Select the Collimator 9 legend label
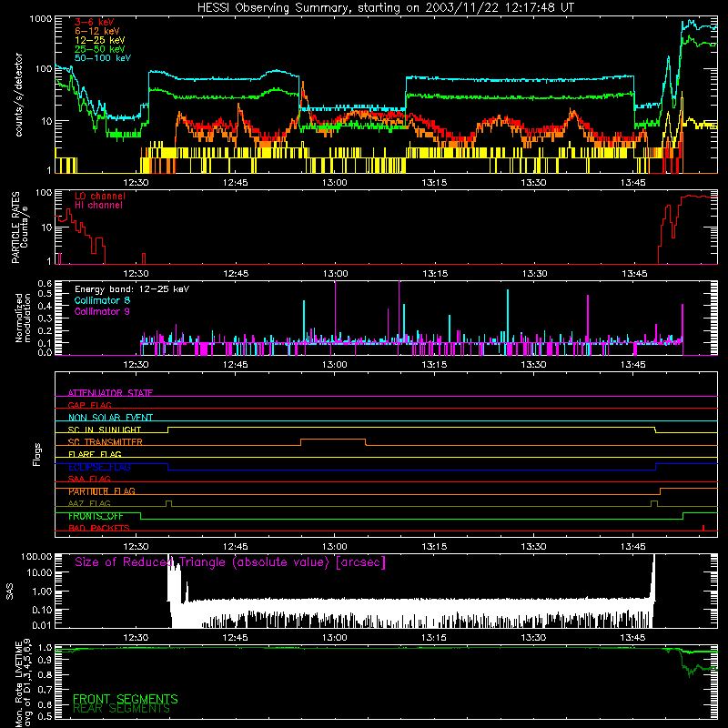Image resolution: width=728 pixels, height=728 pixels. [102, 311]
